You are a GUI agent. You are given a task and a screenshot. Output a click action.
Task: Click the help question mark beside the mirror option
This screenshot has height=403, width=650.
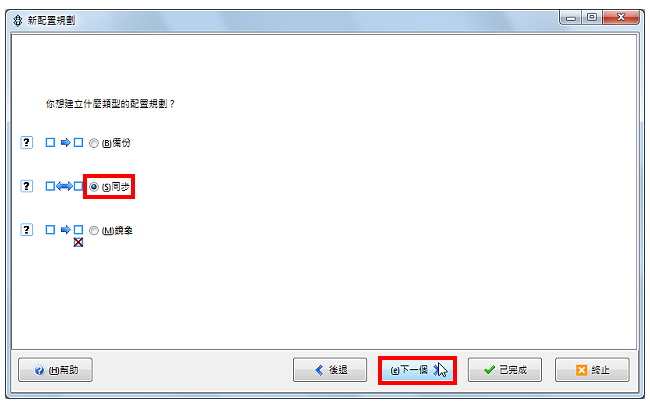click(x=27, y=230)
